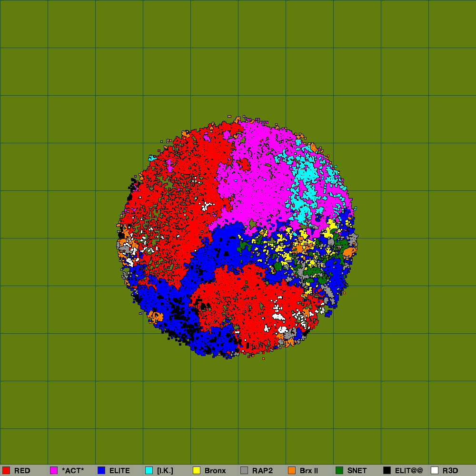Click the Bronx team name label
This screenshot has height=476, width=476.
215,471
